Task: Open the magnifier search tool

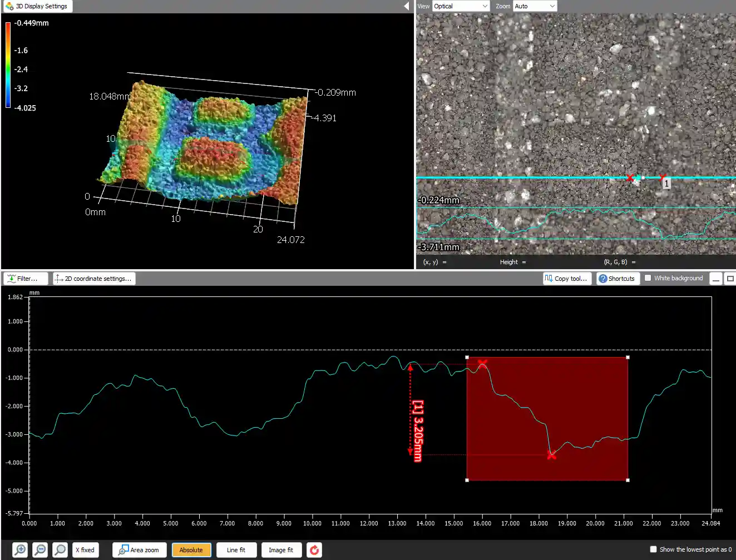Action: point(60,549)
